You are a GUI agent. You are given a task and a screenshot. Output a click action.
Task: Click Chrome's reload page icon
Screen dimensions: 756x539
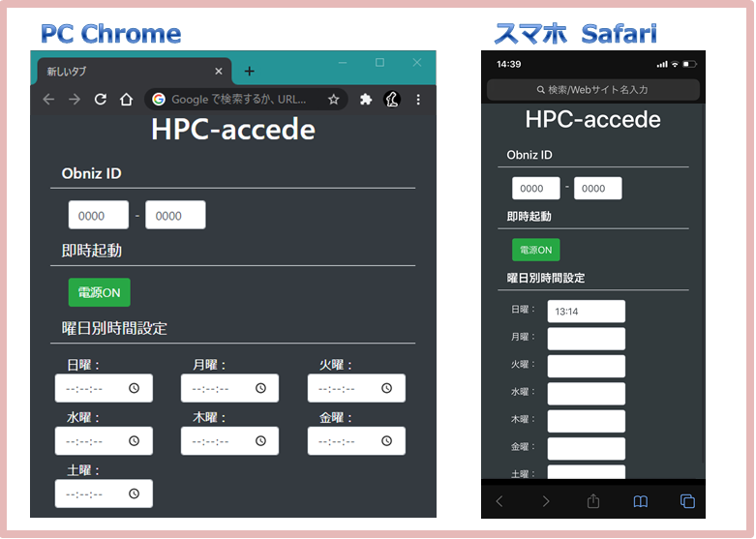[x=101, y=100]
